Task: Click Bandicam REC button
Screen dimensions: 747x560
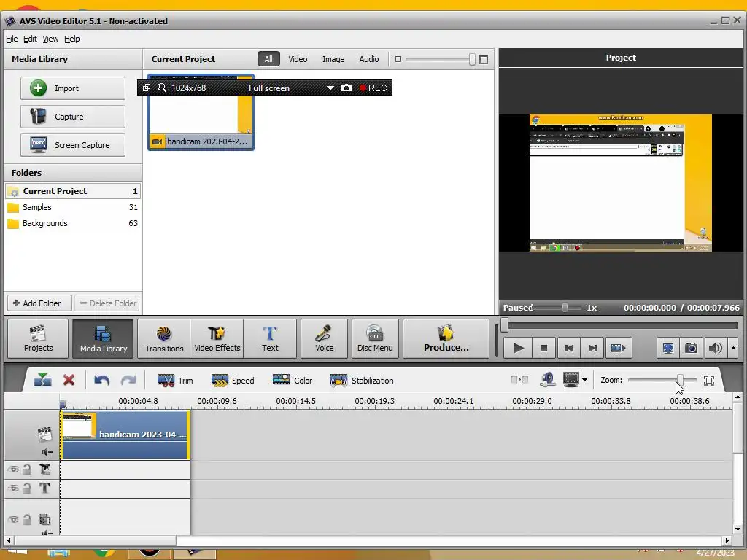Action: (x=373, y=88)
